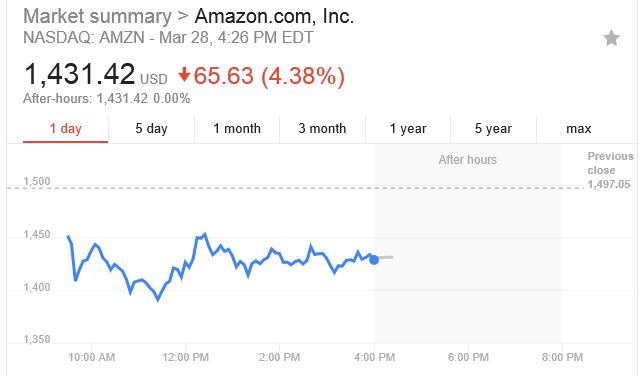Switch to the 5 day tab
640x376 pixels.
coord(151,129)
